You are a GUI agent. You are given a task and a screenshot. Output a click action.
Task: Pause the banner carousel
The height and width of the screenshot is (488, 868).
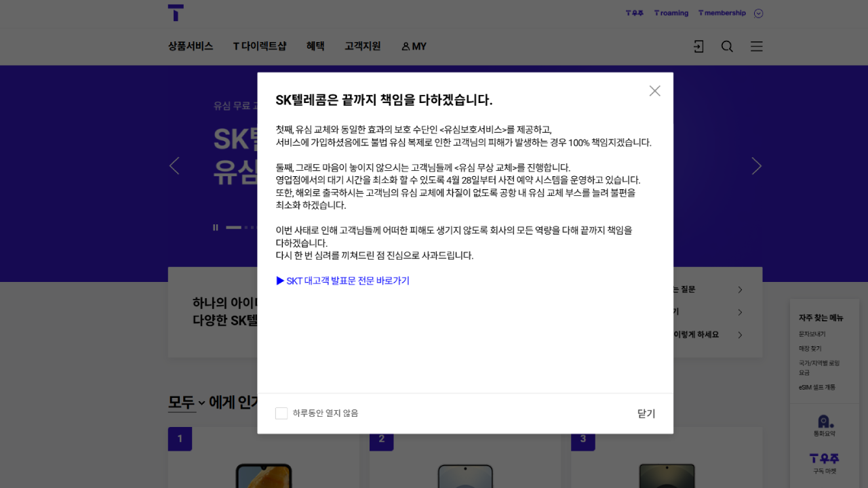(216, 228)
